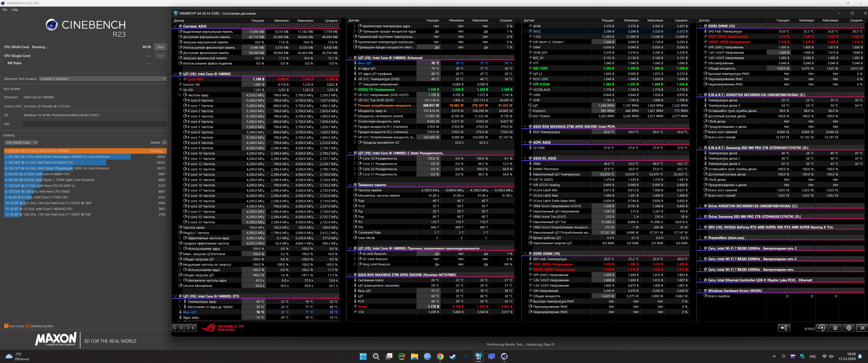868x363 pixels.
Task: Expand the Core VIDs sensor row
Action: pyautogui.click(x=180, y=79)
